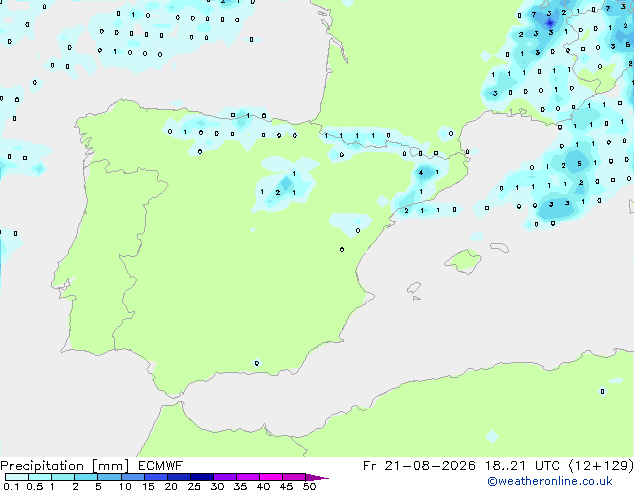
Task: Click the '25' legend scale label
Action: pyautogui.click(x=194, y=486)
